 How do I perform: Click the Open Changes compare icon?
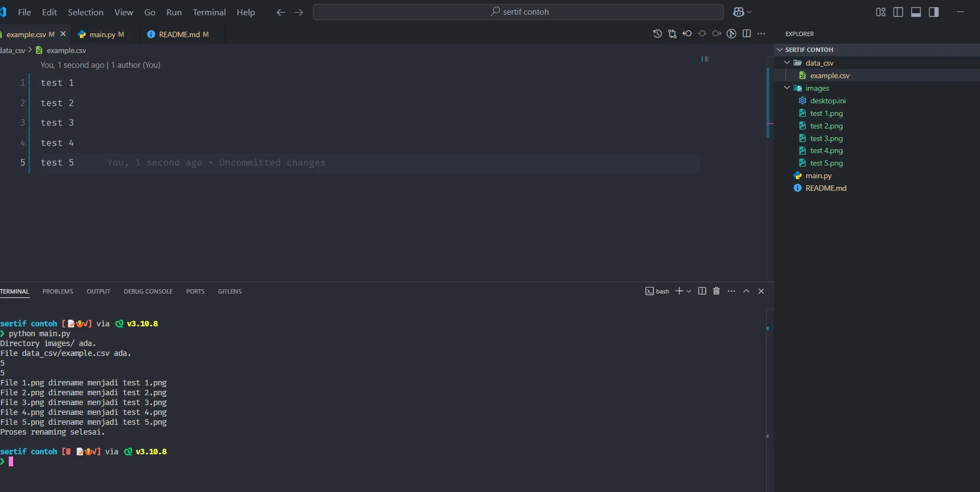tap(672, 34)
